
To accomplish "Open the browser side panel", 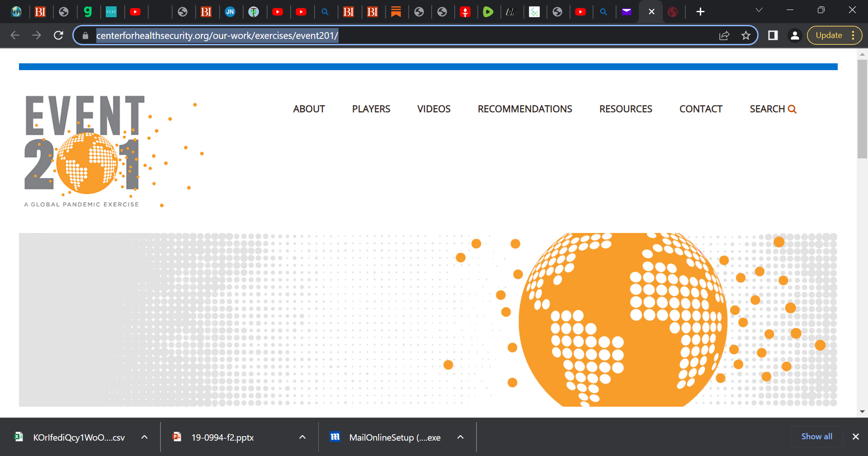I will 773,35.
